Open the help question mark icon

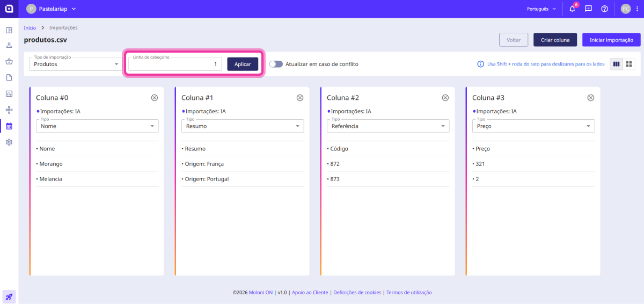tap(604, 9)
